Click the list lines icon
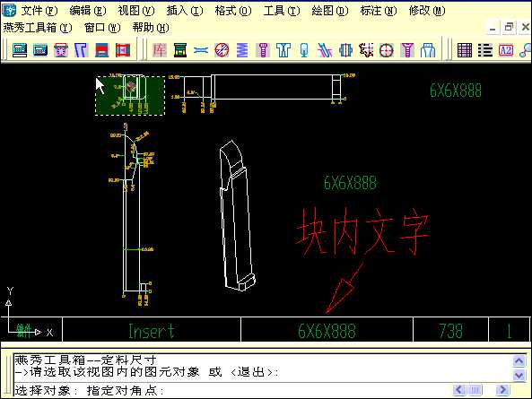Image resolution: width=532 pixels, height=399 pixels. (485, 50)
